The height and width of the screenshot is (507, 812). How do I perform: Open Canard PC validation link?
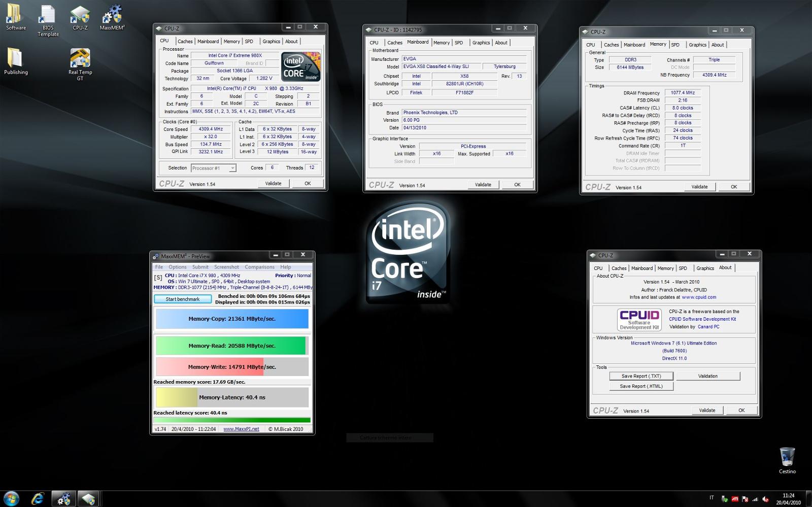tap(708, 327)
